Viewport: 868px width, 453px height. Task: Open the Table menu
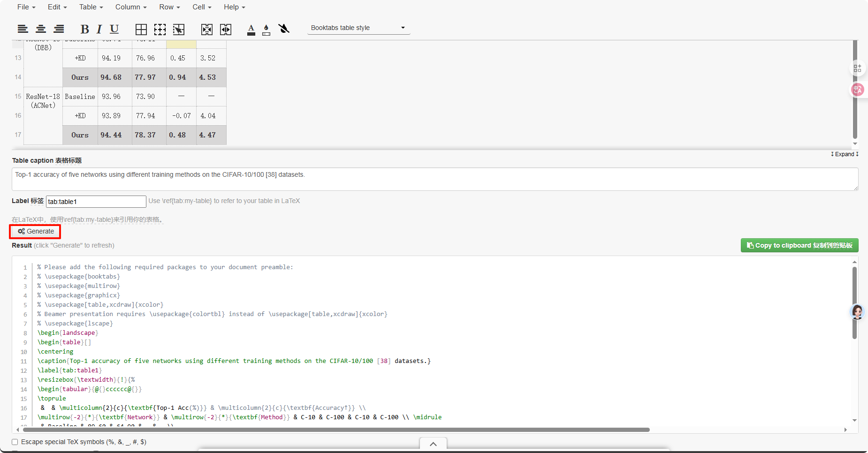point(91,7)
